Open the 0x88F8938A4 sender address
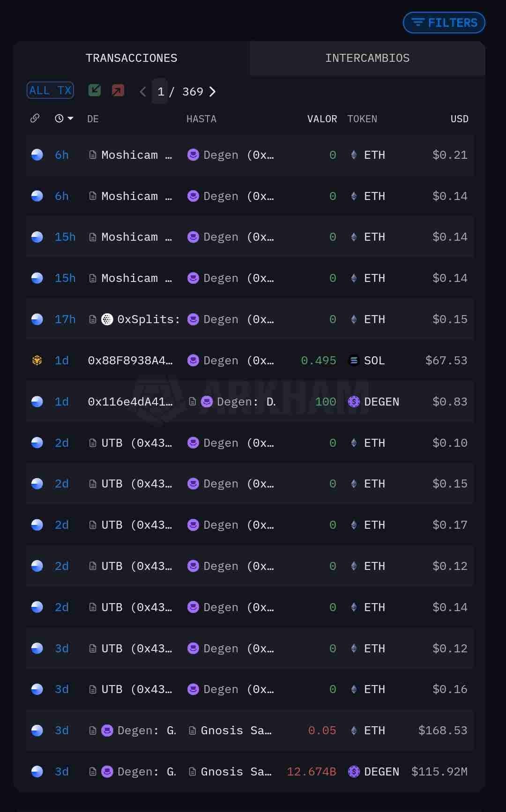This screenshot has width=506, height=812. (x=130, y=360)
